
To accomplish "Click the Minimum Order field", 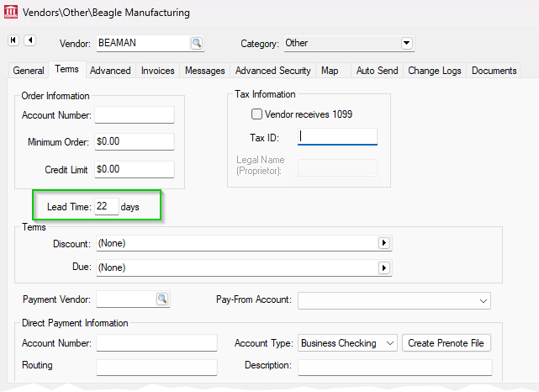I will tap(134, 141).
